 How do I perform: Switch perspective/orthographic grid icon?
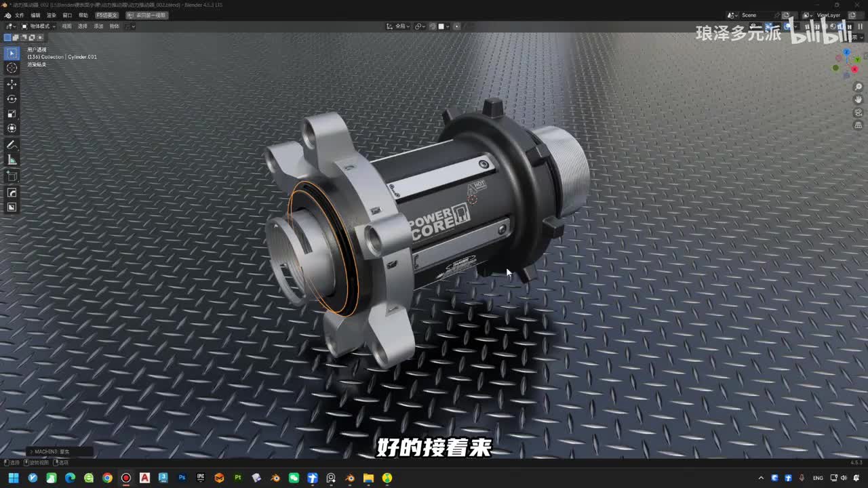coord(859,125)
